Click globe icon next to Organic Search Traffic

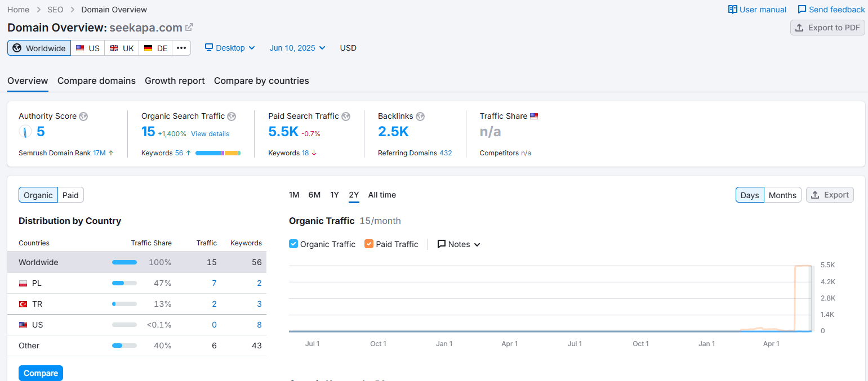tap(232, 116)
